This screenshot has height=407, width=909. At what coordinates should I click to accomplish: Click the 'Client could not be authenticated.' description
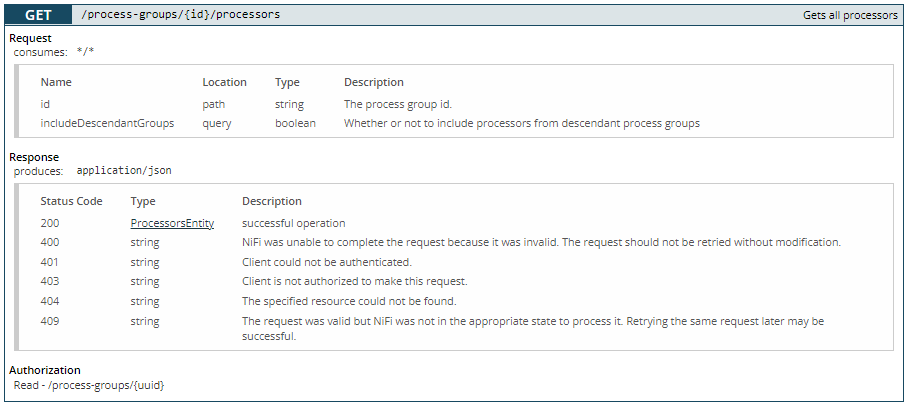327,262
